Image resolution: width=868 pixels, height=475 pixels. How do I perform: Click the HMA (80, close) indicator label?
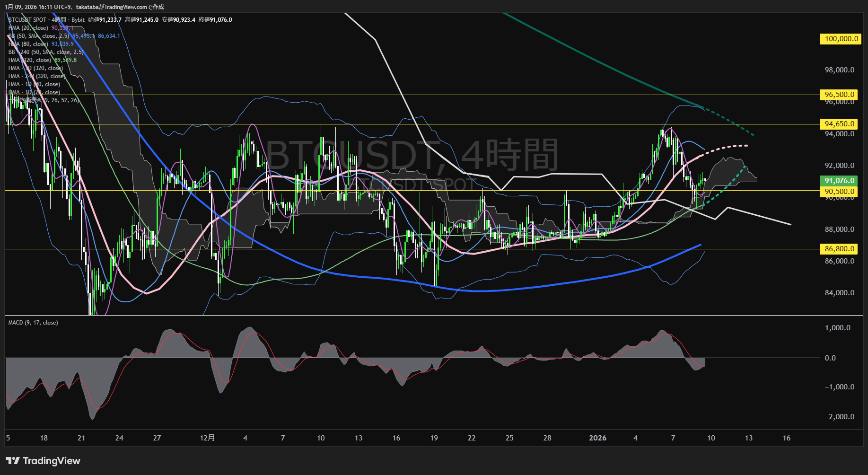pyautogui.click(x=28, y=44)
